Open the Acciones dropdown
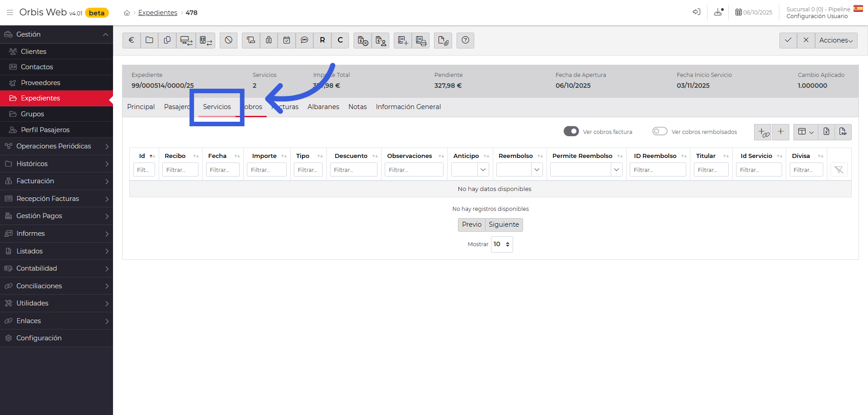The height and width of the screenshot is (415, 868). (835, 40)
